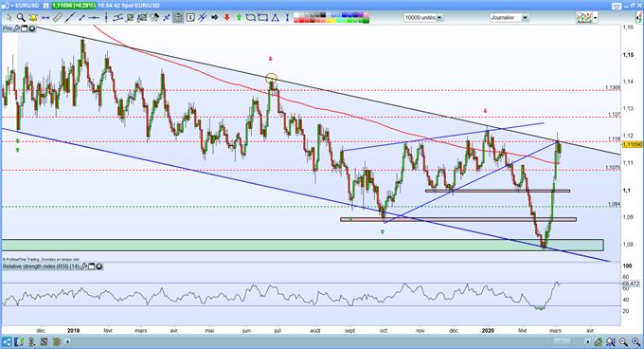Image resolution: width=644 pixels, height=349 pixels.
Task: Insert a red down arrow marker
Action: coord(226,18)
